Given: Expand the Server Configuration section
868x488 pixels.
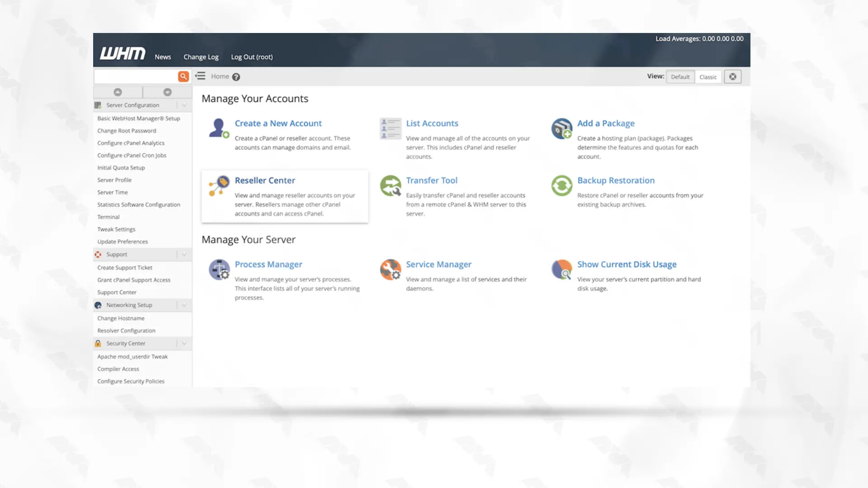Looking at the screenshot, I should tap(184, 105).
